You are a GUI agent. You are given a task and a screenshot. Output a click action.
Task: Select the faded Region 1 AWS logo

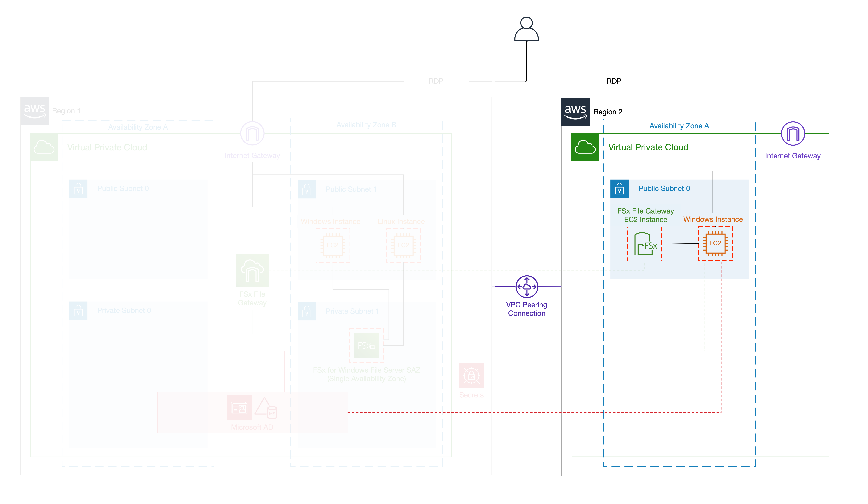[x=34, y=111]
